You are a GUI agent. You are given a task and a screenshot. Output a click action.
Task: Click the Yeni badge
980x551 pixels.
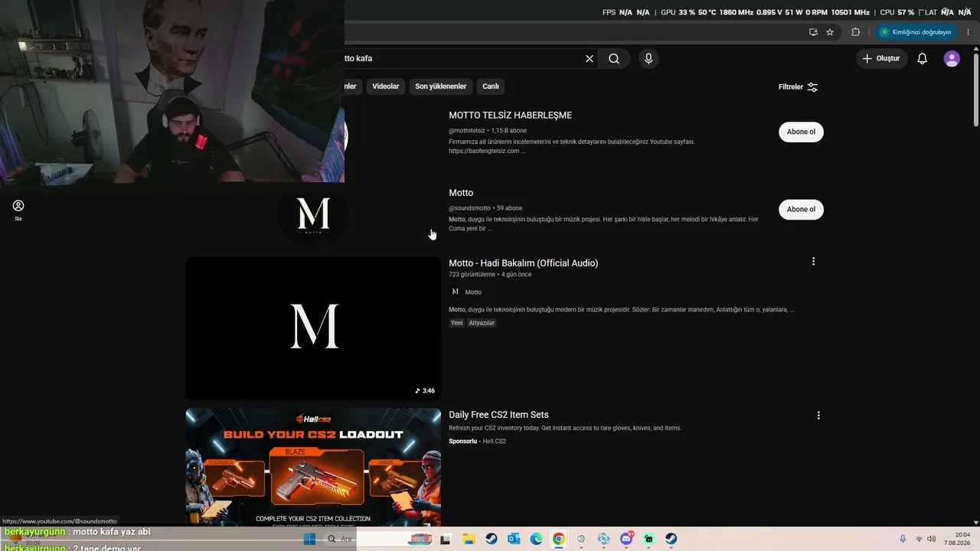click(x=456, y=323)
